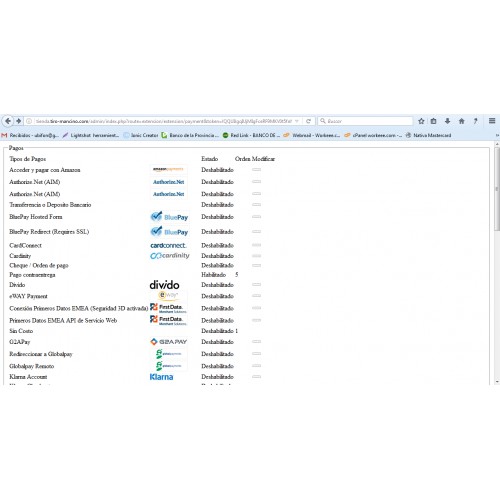Click the Buscar search box
Viewport: 500px width, 500px height.
click(x=365, y=121)
